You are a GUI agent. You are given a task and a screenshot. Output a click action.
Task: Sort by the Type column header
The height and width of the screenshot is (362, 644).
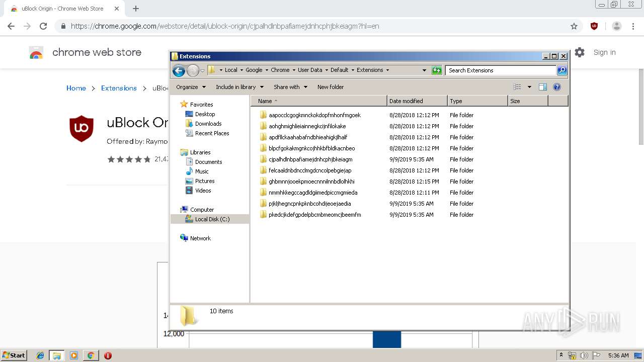(477, 101)
